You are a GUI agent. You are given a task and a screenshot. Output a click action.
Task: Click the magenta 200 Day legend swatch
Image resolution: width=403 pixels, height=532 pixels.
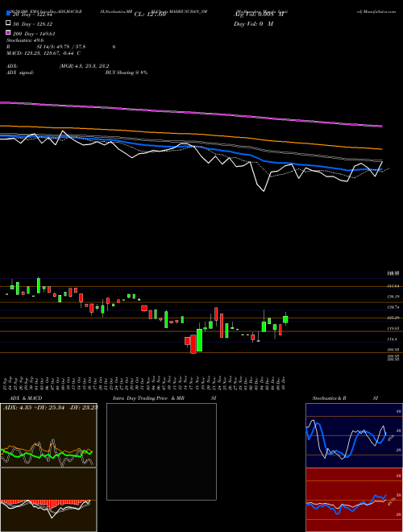click(8, 32)
